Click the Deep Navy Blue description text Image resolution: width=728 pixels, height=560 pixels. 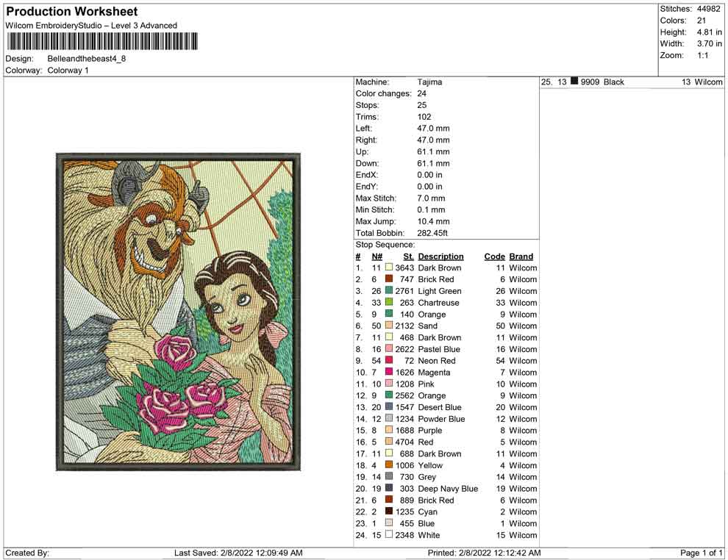pyautogui.click(x=448, y=489)
